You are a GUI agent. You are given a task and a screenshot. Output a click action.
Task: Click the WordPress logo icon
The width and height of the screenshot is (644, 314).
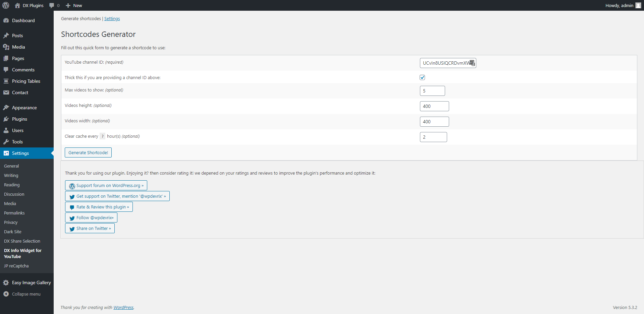tap(6, 5)
